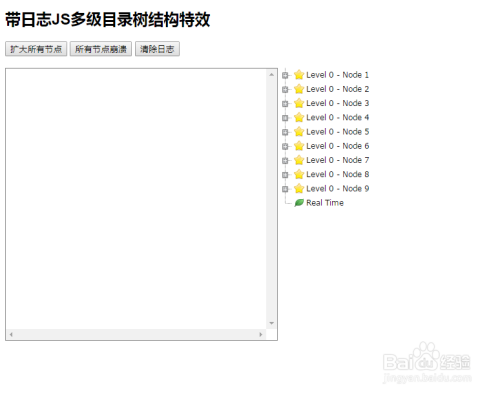Expand Level 0 - Node 5 with plus box

point(285,132)
